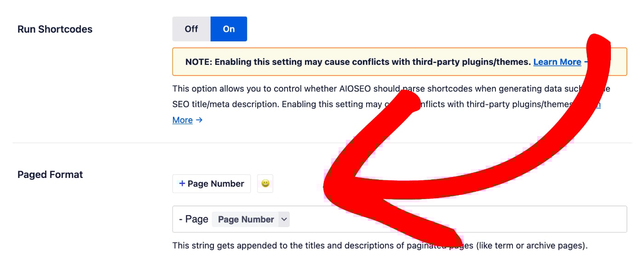Click the arrow right of Learn More in the note
Image resolution: width=644 pixels, height=269 pixels.
tap(586, 62)
